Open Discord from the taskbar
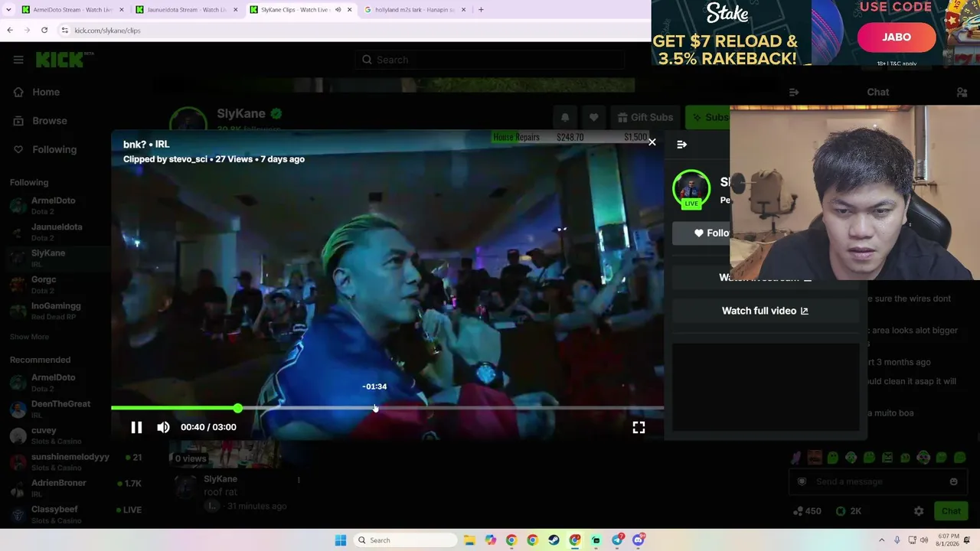 [x=639, y=540]
